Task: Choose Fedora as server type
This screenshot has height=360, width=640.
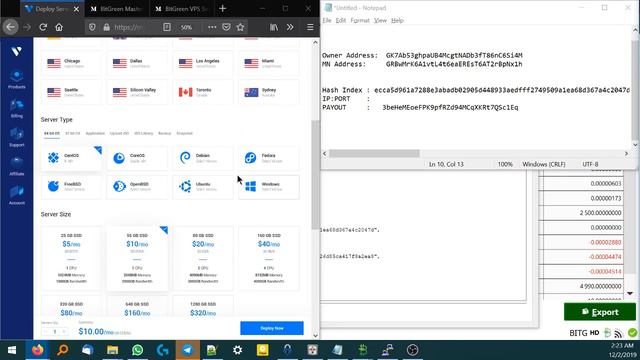Action: pyautogui.click(x=269, y=158)
